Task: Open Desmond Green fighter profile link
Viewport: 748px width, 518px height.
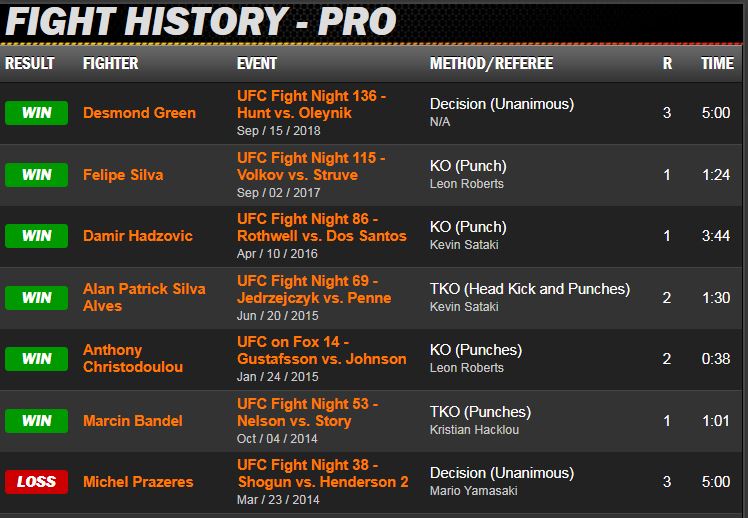Action: pos(139,113)
